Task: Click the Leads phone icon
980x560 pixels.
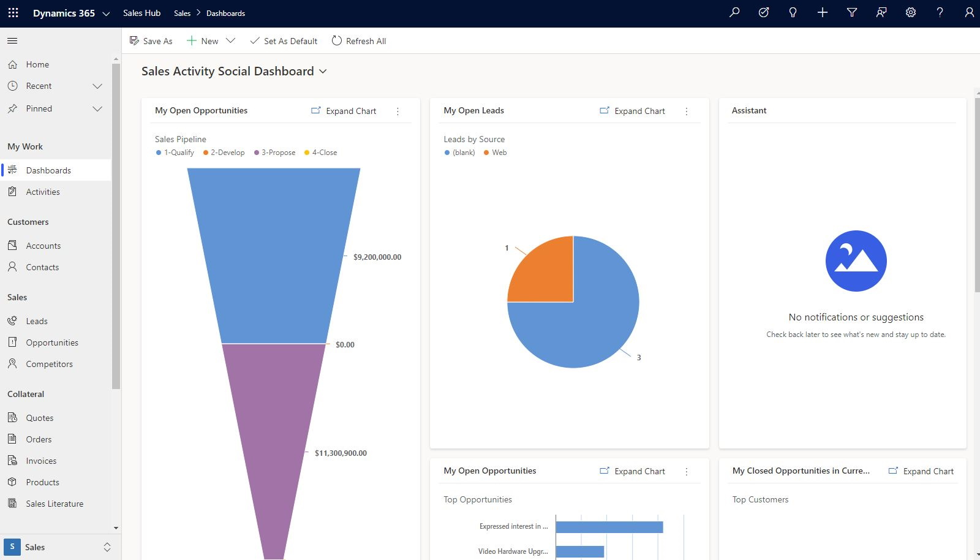Action: pos(12,320)
